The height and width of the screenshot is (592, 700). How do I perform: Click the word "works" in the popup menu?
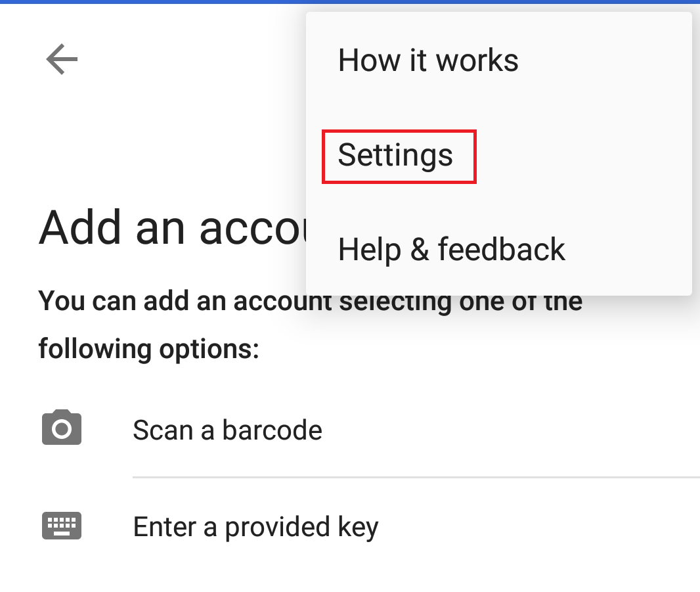pyautogui.click(x=477, y=60)
